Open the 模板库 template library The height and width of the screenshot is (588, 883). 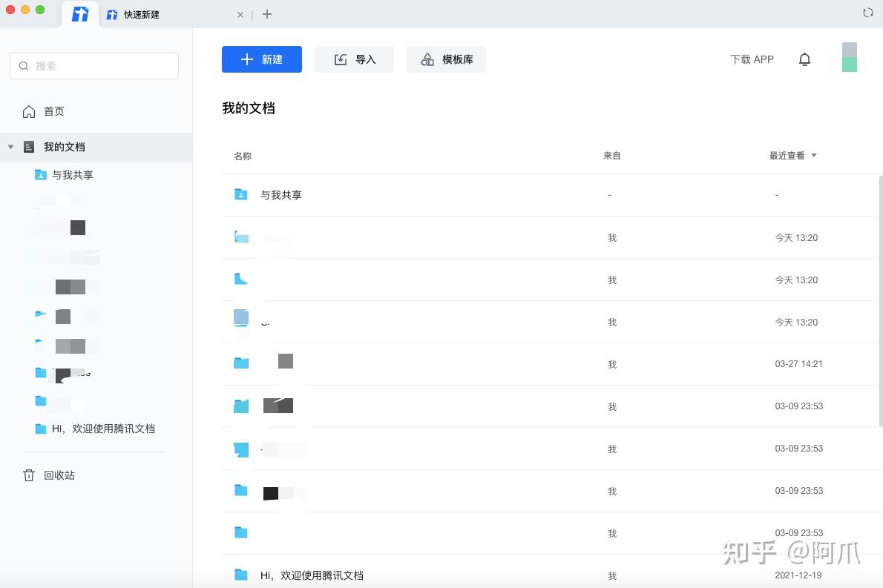446,59
